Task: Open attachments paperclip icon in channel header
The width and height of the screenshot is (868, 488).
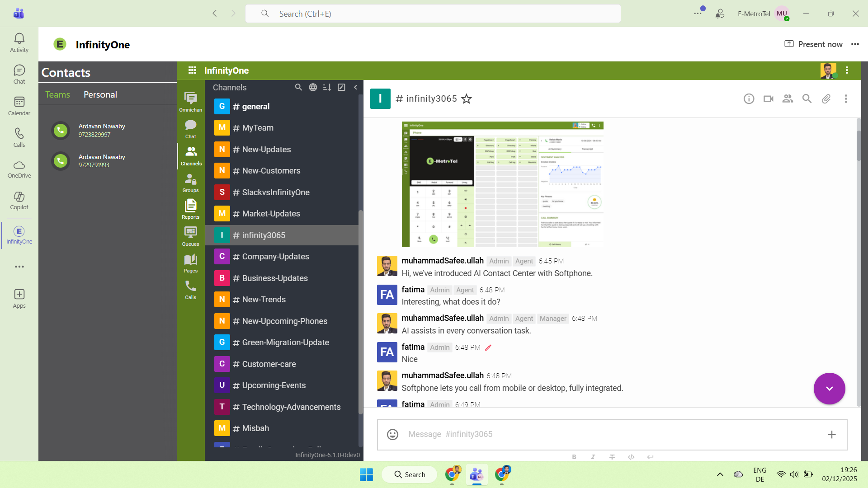Action: click(826, 99)
